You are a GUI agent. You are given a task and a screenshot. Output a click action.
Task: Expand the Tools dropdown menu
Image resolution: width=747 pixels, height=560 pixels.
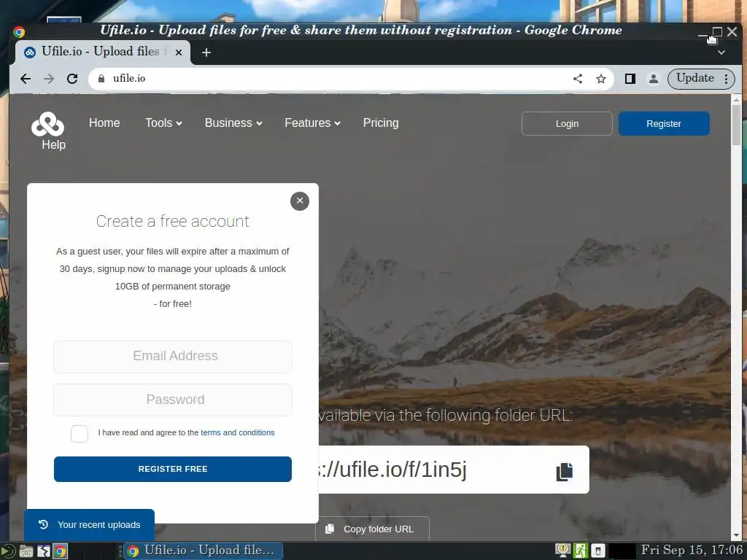coord(163,122)
